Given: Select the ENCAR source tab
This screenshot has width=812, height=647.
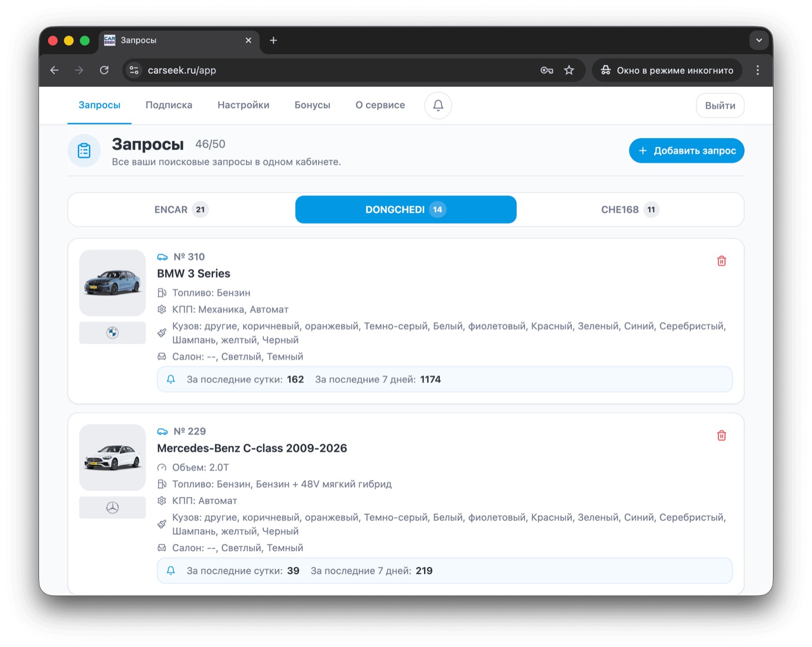Looking at the screenshot, I should [x=182, y=210].
